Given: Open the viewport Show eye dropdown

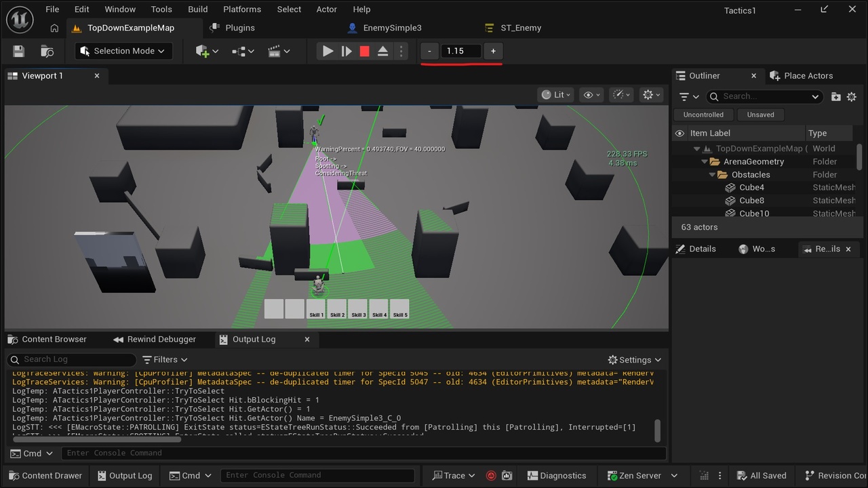Looking at the screenshot, I should click(x=591, y=95).
